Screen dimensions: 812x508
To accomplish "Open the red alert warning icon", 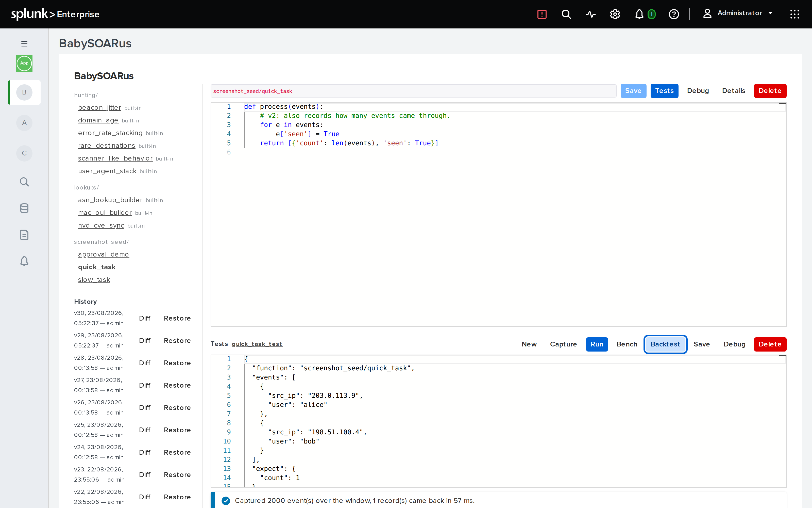I will coord(542,14).
